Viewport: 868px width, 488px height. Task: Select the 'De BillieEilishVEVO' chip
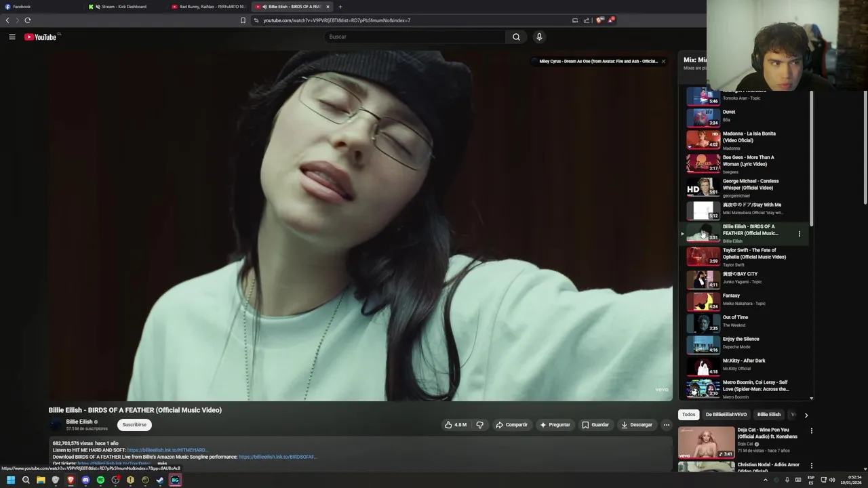(x=726, y=415)
